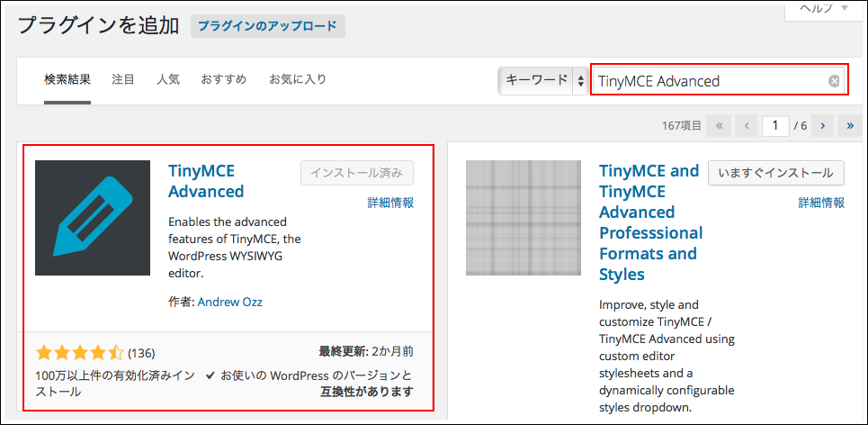The height and width of the screenshot is (425, 868).
Task: Switch to the 注目 tab
Action: 123,79
